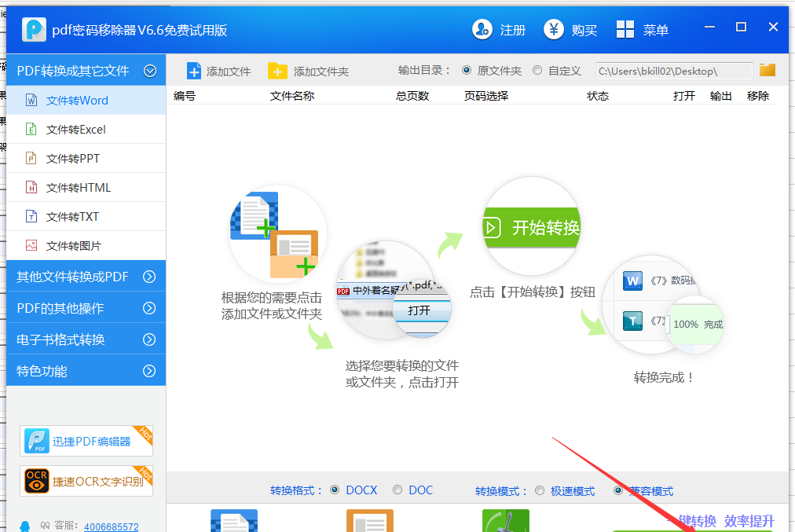Enable 兼容模式 conversion mode

(x=618, y=490)
